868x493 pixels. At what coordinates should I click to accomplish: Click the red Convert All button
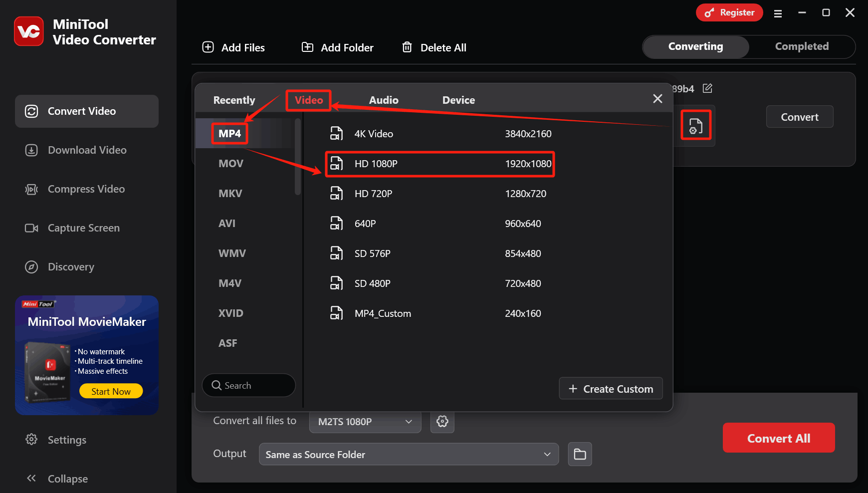pyautogui.click(x=779, y=438)
